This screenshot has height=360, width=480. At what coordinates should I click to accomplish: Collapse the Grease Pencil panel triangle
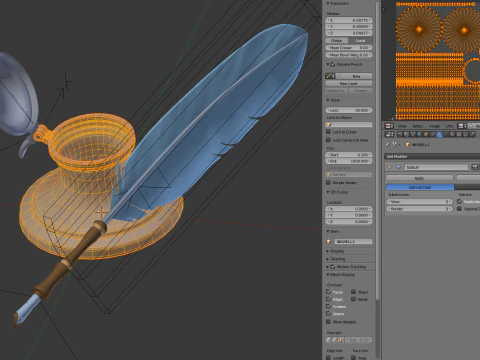point(328,64)
